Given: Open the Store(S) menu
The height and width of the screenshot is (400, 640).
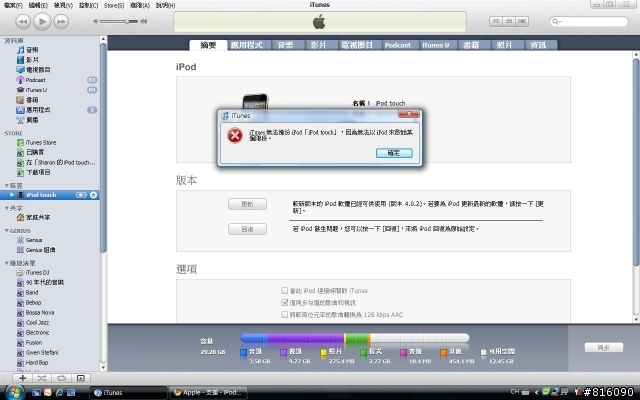Looking at the screenshot, I should click(113, 5).
